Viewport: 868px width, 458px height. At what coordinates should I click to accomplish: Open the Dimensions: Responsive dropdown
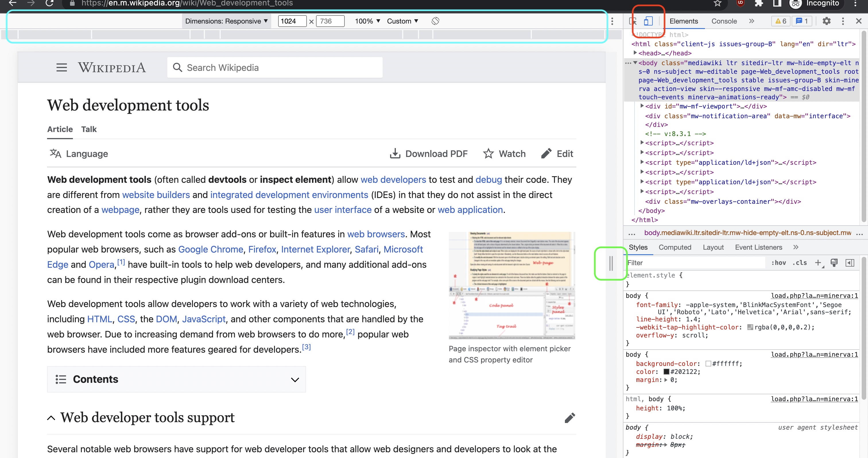[226, 21]
